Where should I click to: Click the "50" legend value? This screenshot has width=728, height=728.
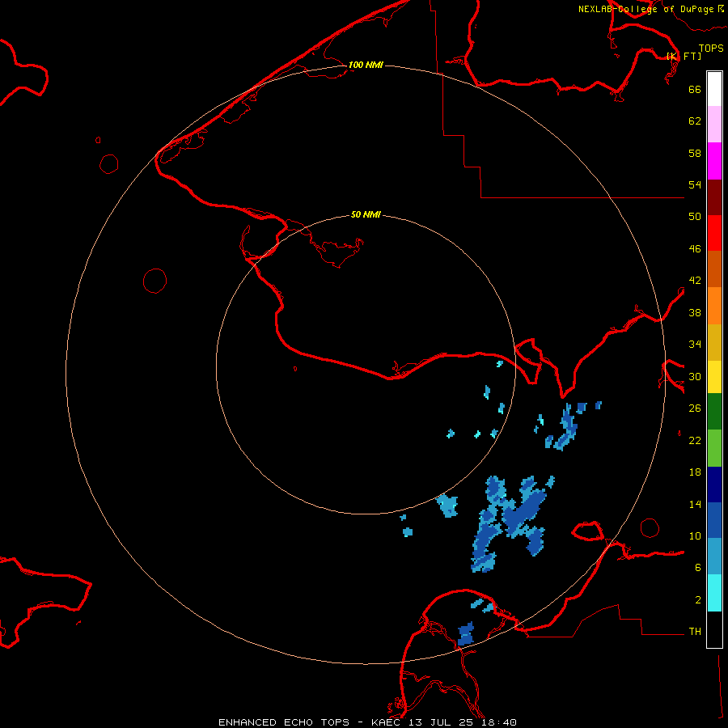coord(695,217)
